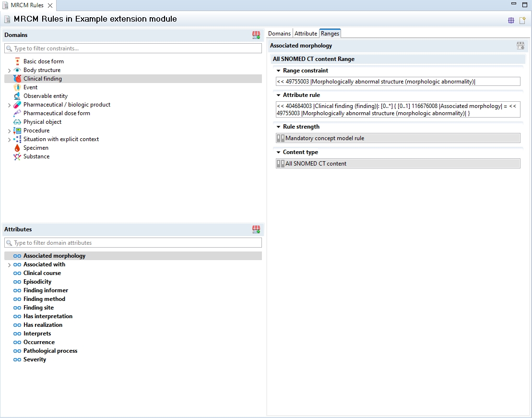Select the Observable entity microscope icon
Image resolution: width=532 pixels, height=418 pixels.
click(17, 96)
